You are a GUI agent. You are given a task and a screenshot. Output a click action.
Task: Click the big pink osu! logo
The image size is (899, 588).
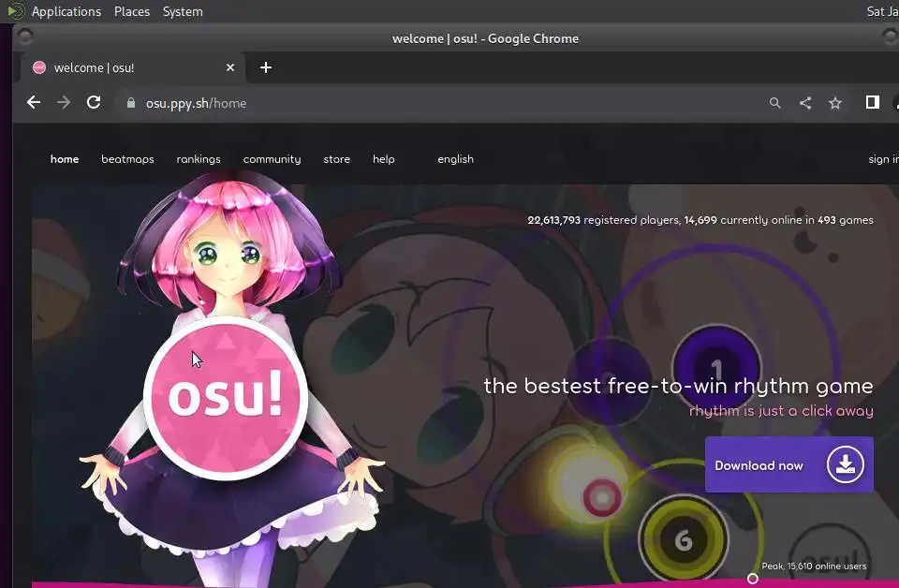226,398
